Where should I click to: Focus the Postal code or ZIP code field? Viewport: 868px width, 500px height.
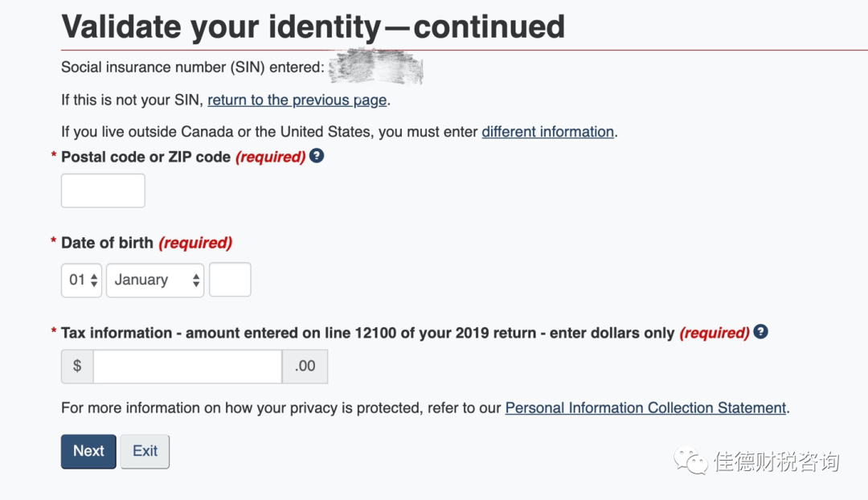pyautogui.click(x=103, y=191)
